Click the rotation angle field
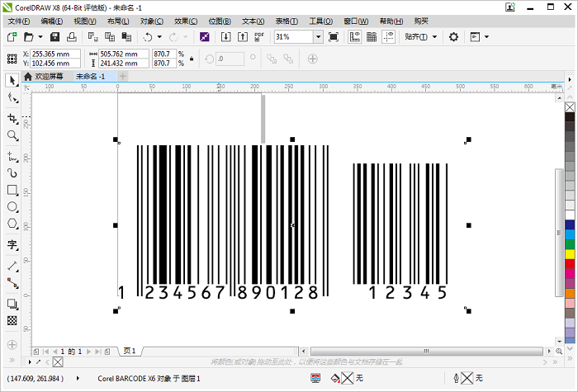The image size is (578, 392). pos(230,59)
